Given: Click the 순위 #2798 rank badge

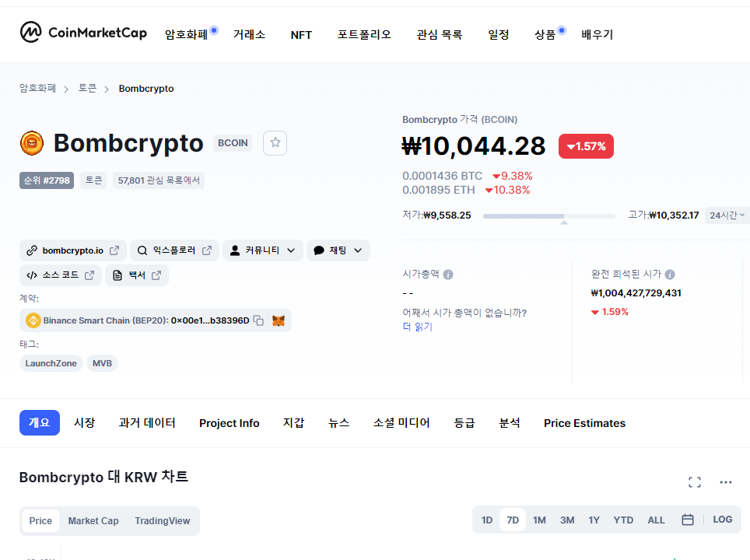Looking at the screenshot, I should click(x=47, y=180).
